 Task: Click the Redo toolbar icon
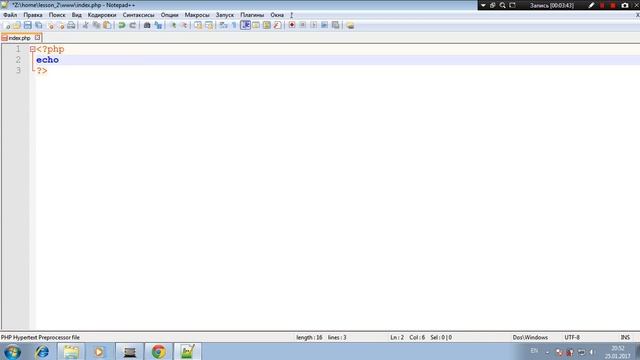[x=133, y=25]
